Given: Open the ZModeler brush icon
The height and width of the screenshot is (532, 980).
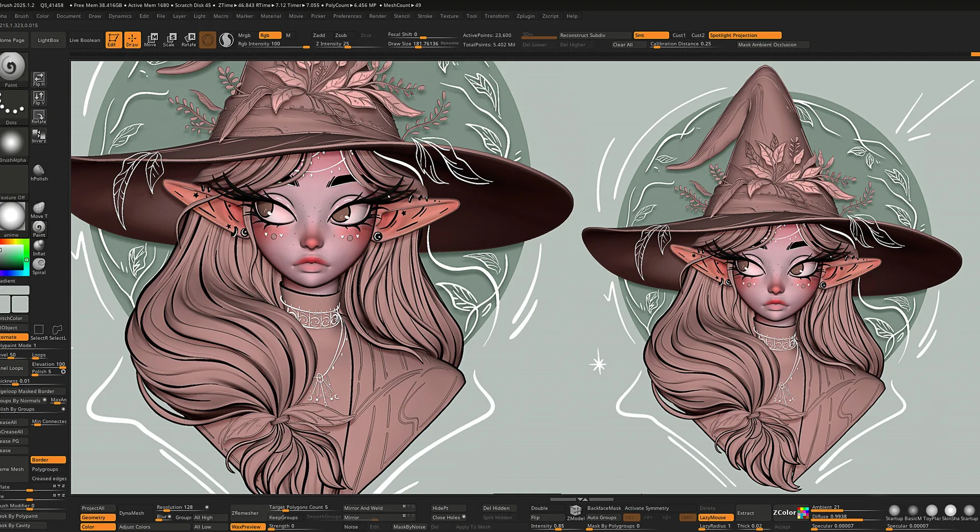Looking at the screenshot, I should pos(576,513).
